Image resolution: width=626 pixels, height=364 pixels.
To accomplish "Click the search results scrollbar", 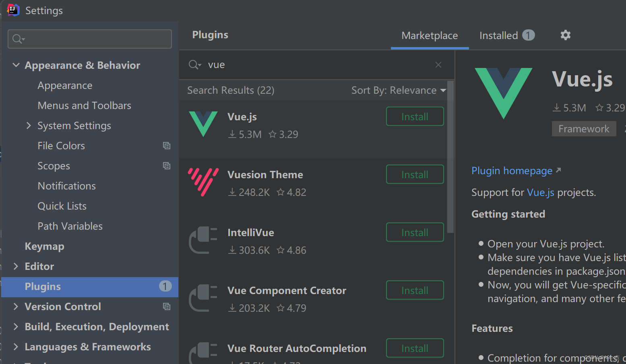I will (450, 157).
